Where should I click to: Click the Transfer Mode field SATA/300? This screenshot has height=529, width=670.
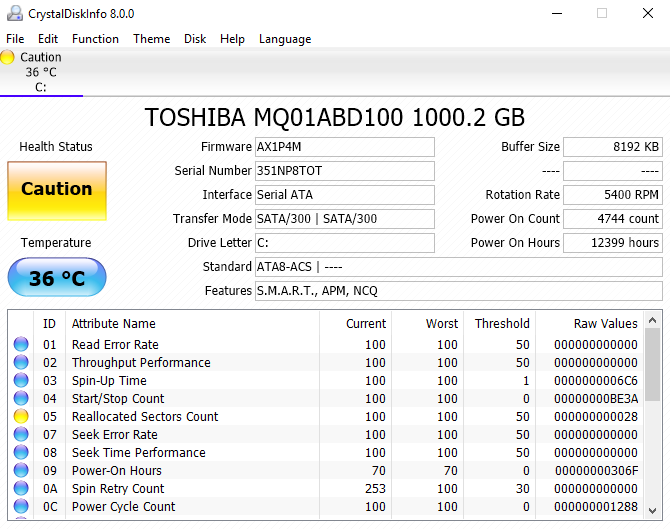pos(345,218)
